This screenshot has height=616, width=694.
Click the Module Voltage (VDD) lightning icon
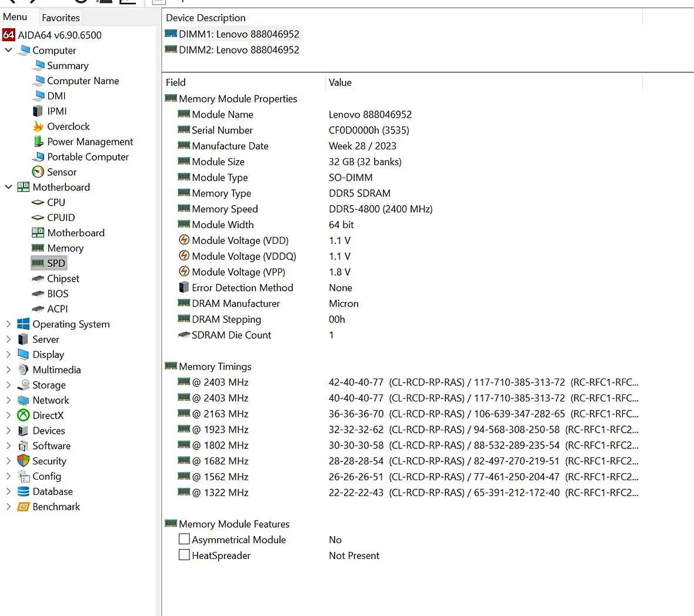(x=184, y=240)
